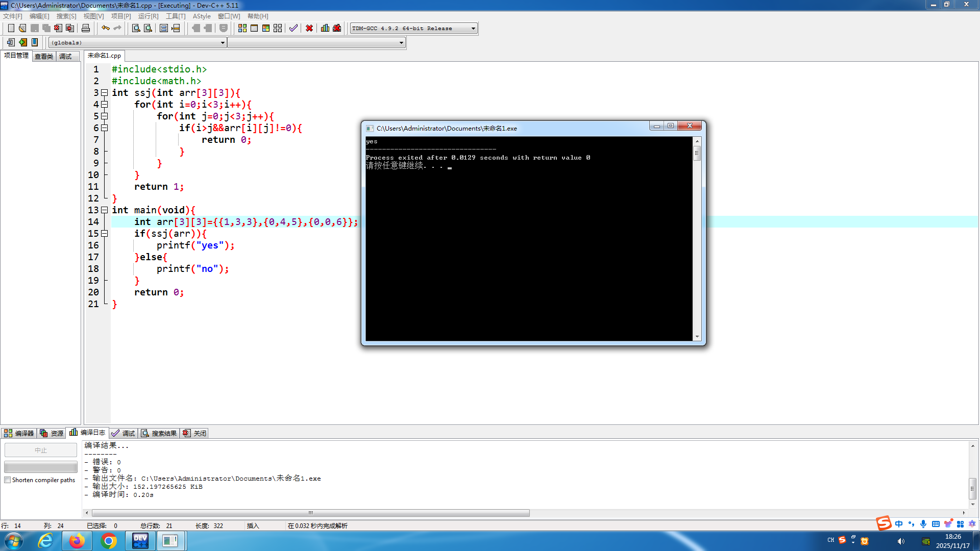Click the Find magnifier icon
The image size is (980, 551).
(136, 28)
